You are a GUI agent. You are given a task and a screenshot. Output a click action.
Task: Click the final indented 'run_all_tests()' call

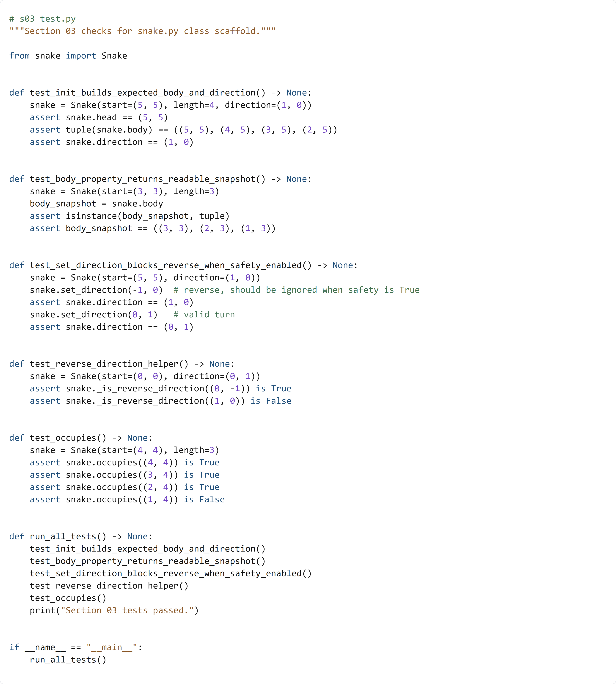pyautogui.click(x=68, y=660)
